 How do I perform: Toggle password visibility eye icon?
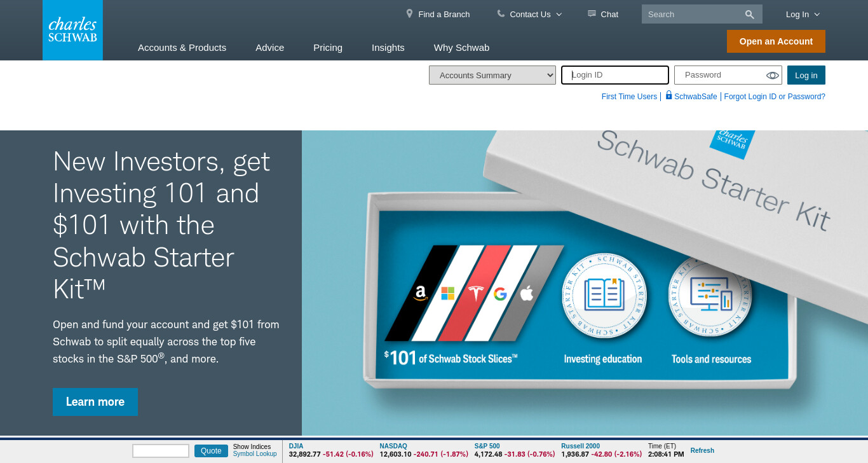click(773, 75)
